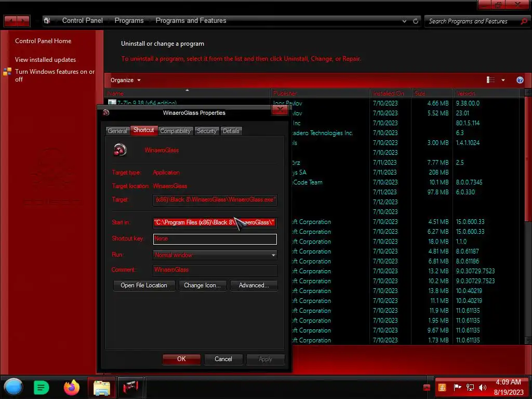Open the green notes app on taskbar

click(x=42, y=388)
